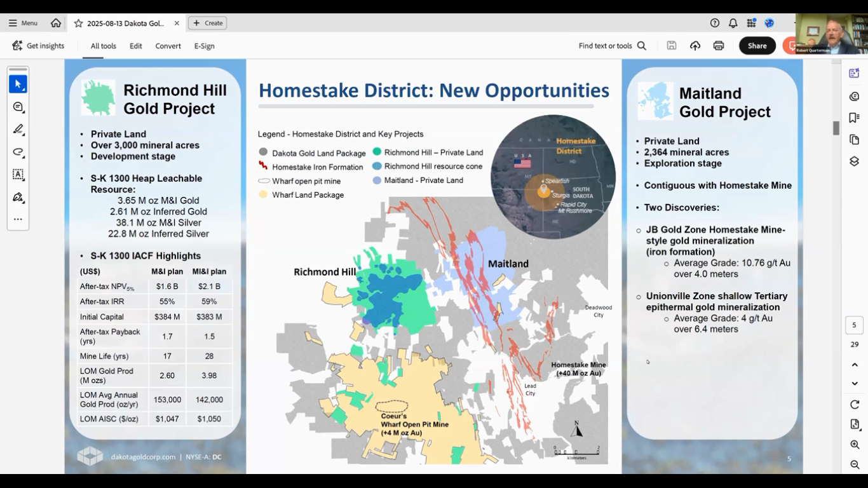
Task: Zoom in with the magnifier plus
Action: point(855,445)
